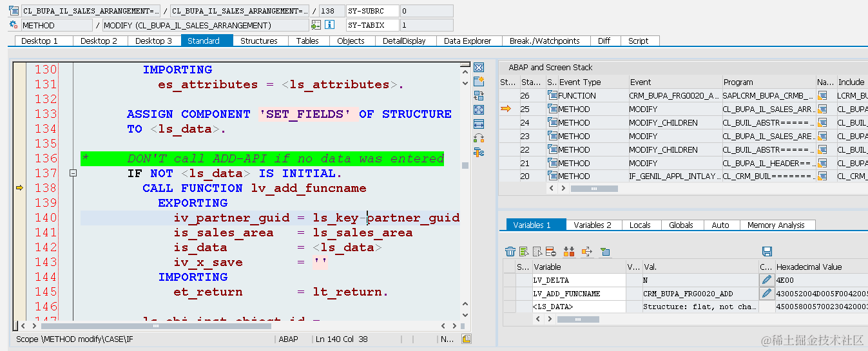
Task: Click line number 138 in the editor margin
Action: (45, 188)
